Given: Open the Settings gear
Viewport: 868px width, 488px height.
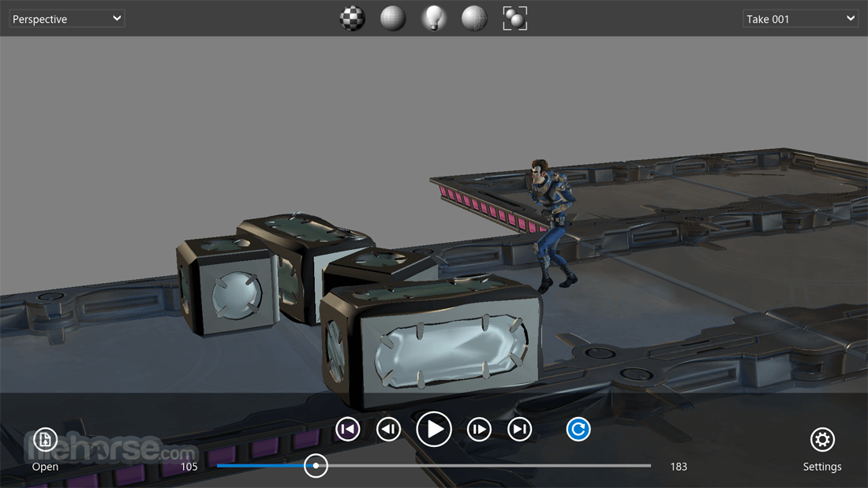Looking at the screenshot, I should [x=822, y=440].
